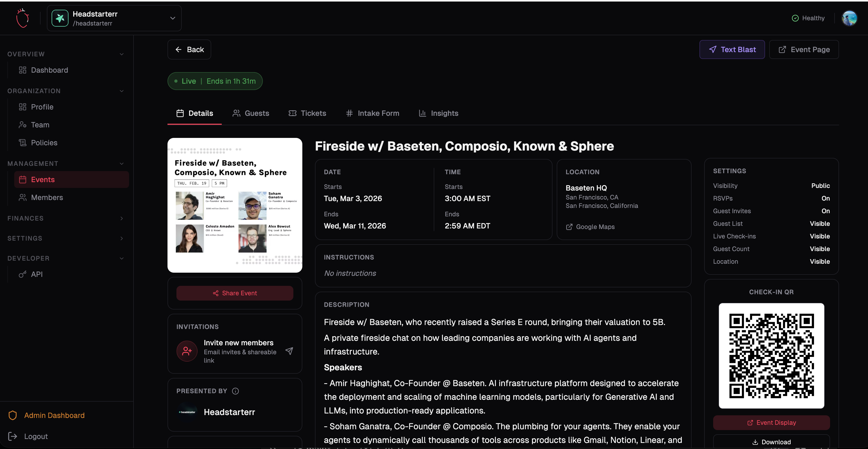This screenshot has width=868, height=449.
Task: Click the event poster thumbnail
Action: (x=235, y=205)
